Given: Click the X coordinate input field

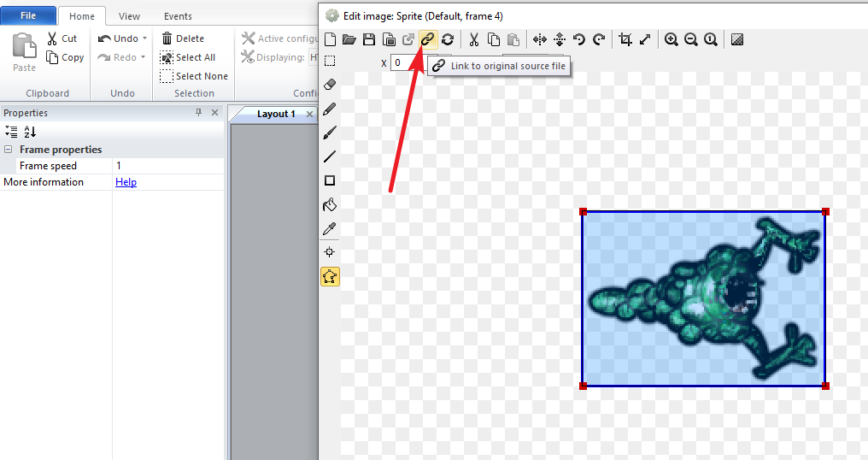Looking at the screenshot, I should [x=408, y=62].
